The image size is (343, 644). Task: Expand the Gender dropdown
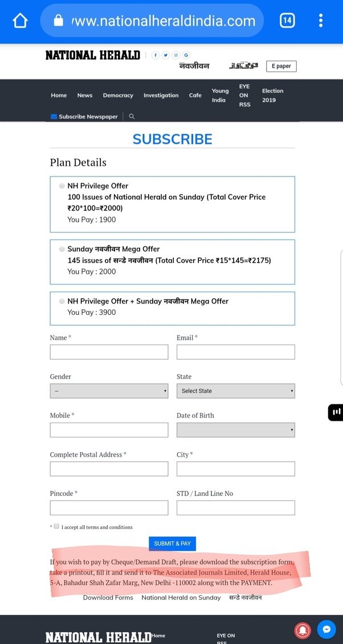109,391
